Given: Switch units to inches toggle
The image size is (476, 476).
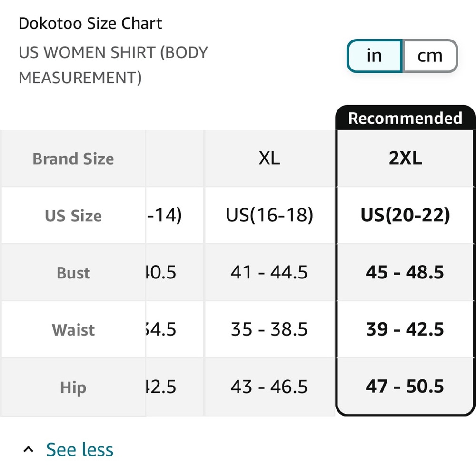Looking at the screenshot, I should pos(375,56).
